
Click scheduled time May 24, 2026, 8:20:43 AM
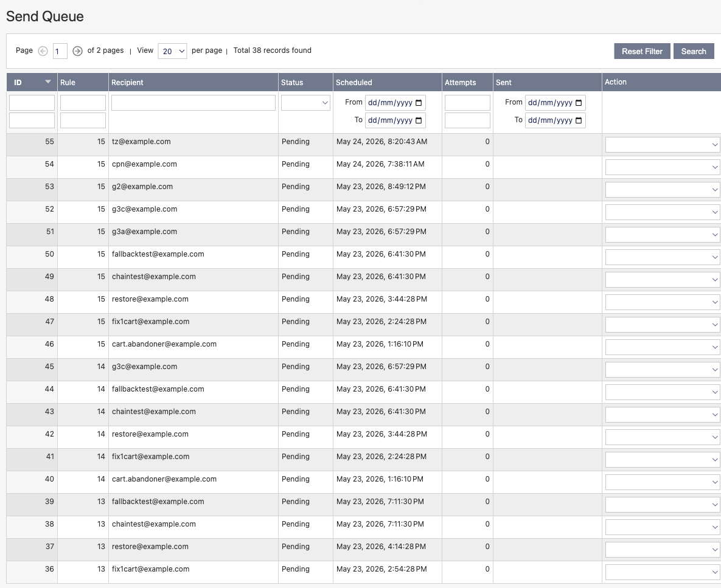[381, 142]
